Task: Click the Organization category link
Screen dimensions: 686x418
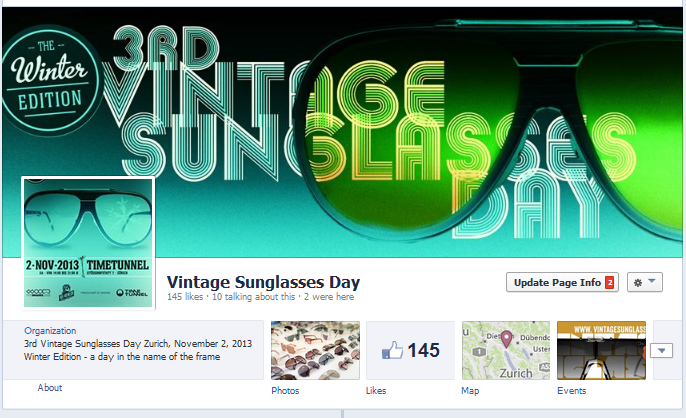Action: (x=50, y=331)
